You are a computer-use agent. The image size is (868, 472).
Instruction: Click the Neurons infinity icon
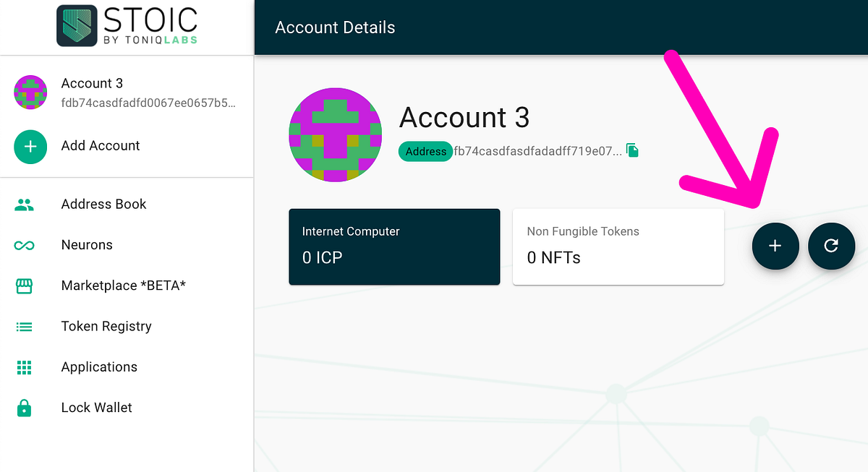[x=24, y=244]
